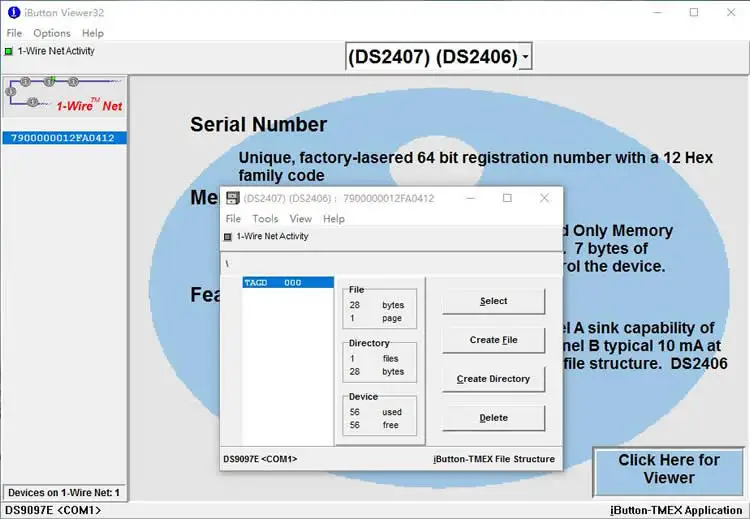Select device 7900000012FA0412 in the list
Image resolution: width=750 pixels, height=519 pixels.
(x=65, y=138)
